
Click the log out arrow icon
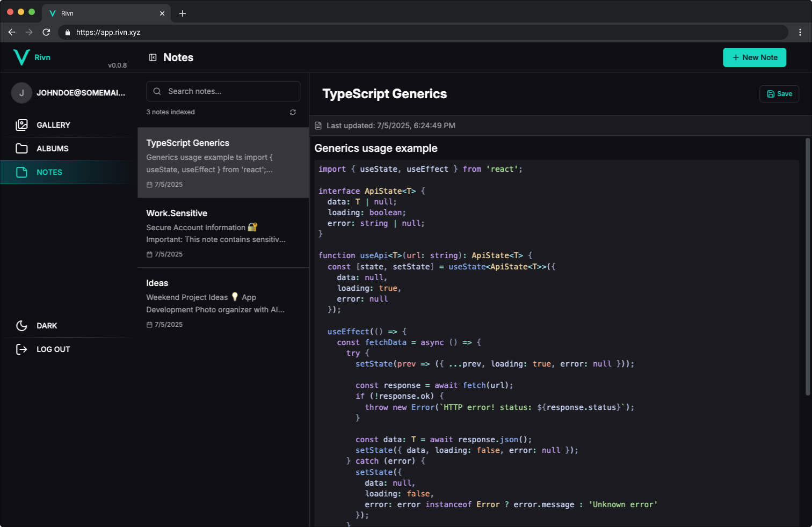pyautogui.click(x=21, y=349)
